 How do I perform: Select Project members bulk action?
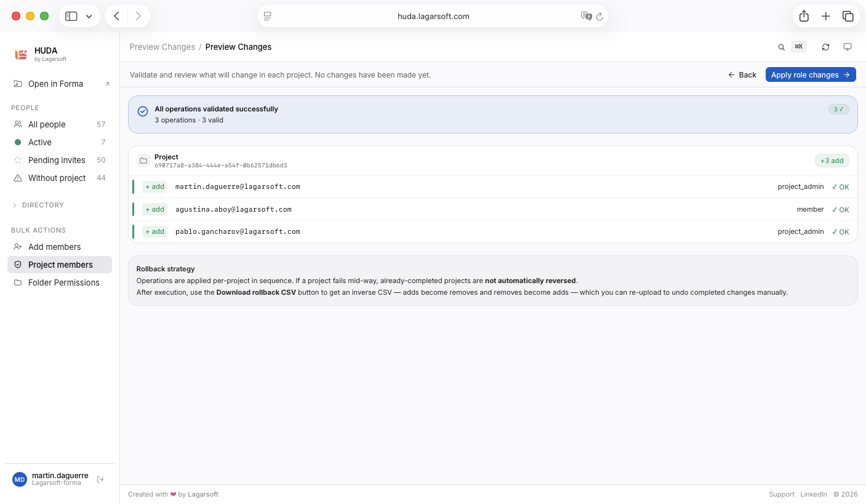60,265
